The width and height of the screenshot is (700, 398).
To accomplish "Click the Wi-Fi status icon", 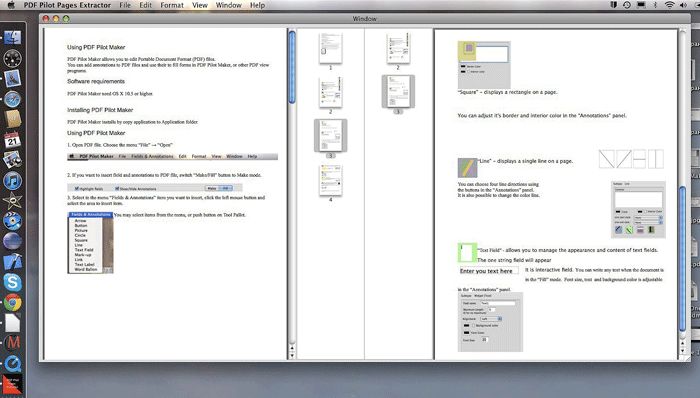I will pos(669,5).
